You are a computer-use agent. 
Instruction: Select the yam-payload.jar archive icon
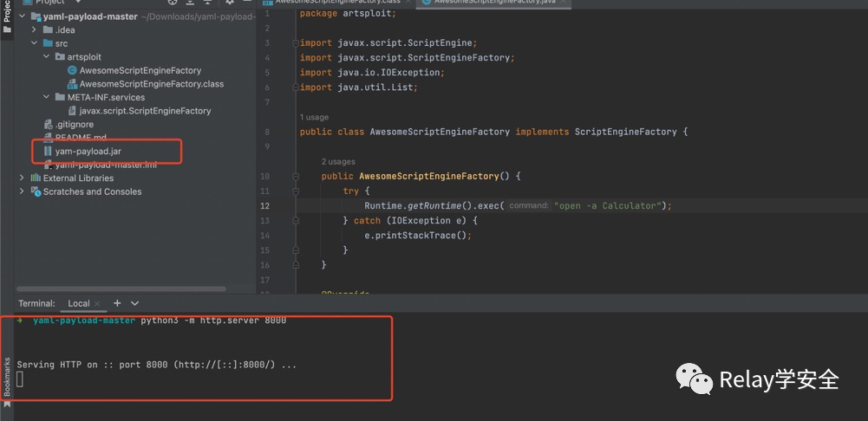pos(49,151)
